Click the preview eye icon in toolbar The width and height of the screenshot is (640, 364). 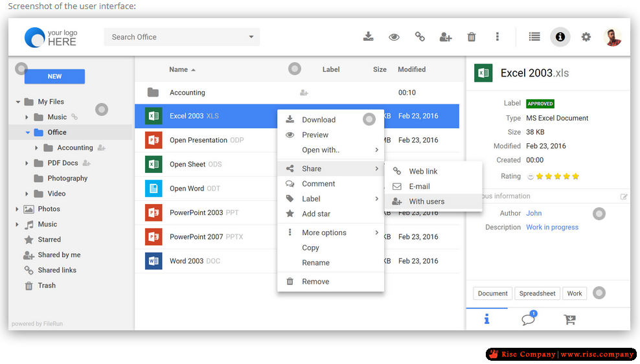coord(394,37)
